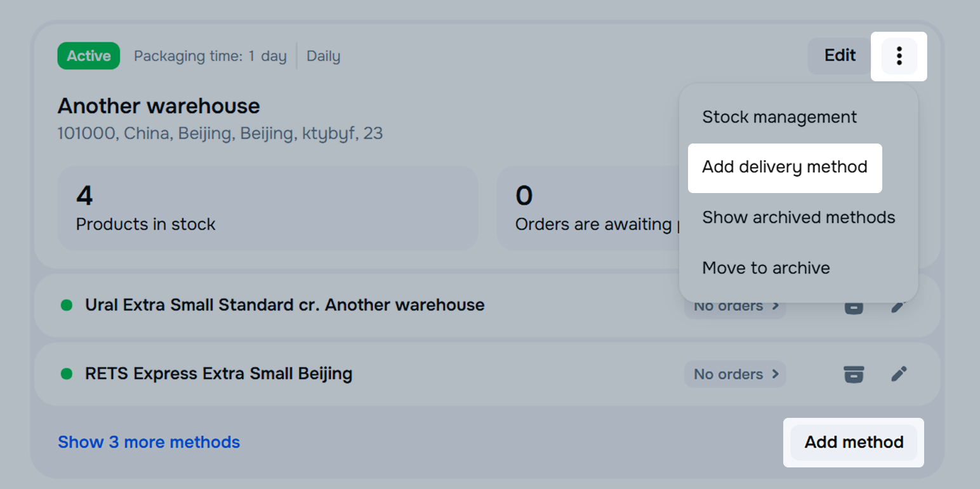
Task: Expand list via Show 3 more methods
Action: tap(149, 442)
